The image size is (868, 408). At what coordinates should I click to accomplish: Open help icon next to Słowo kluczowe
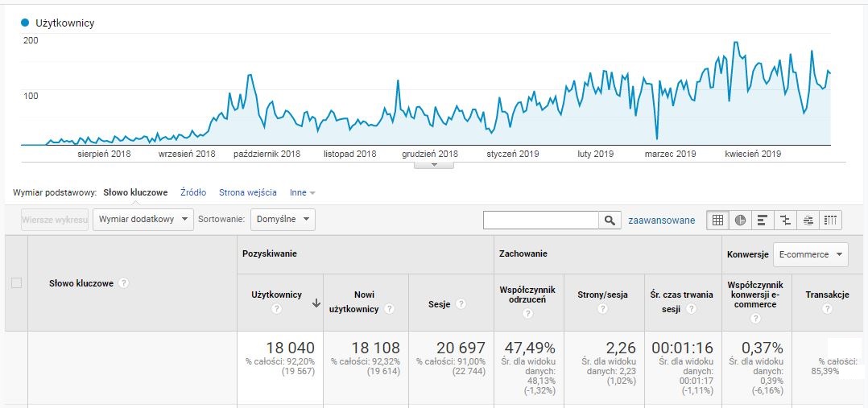(123, 283)
